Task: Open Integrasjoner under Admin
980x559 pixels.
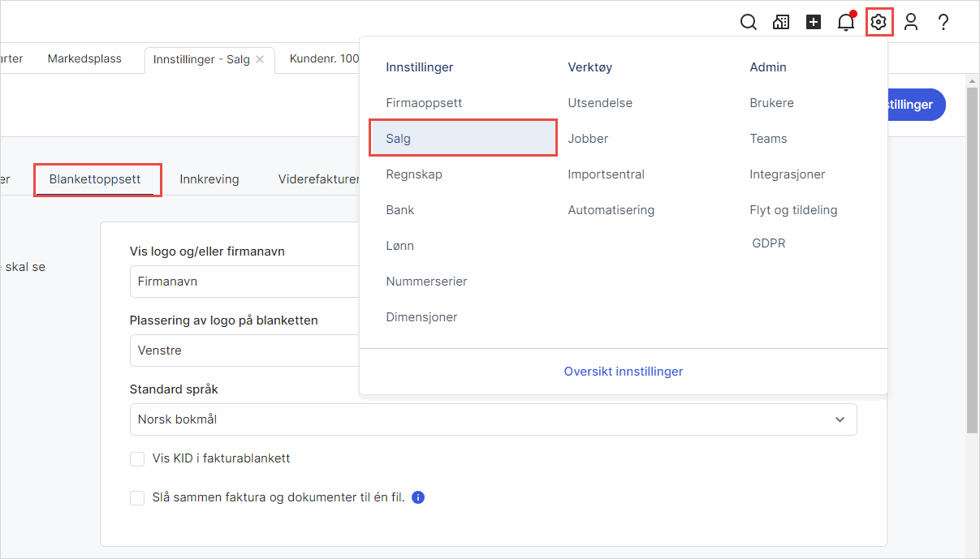Action: [787, 174]
